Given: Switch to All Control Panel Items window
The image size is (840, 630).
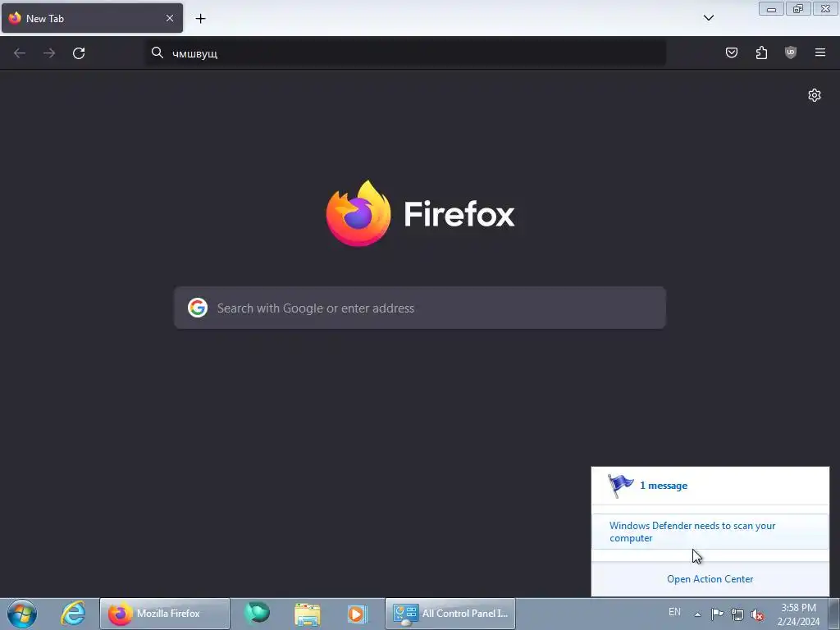Looking at the screenshot, I should (450, 614).
